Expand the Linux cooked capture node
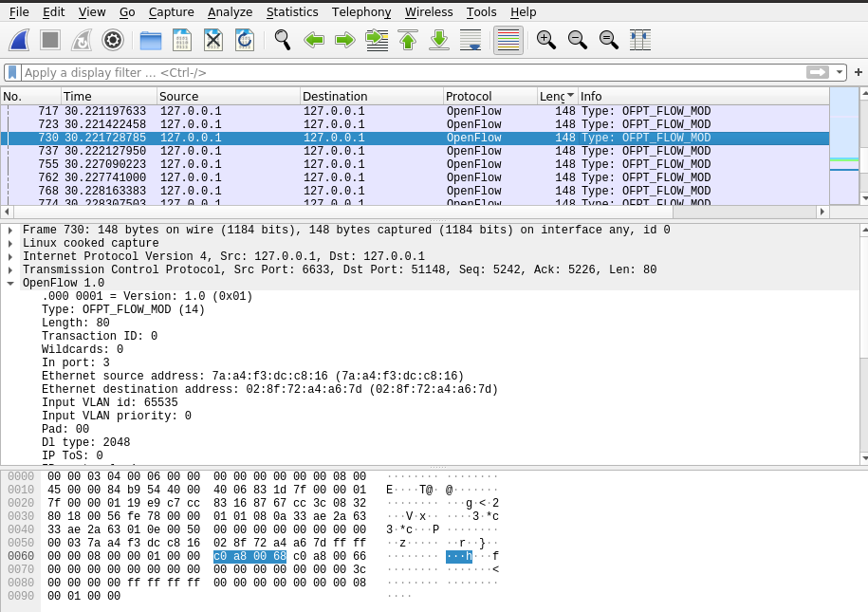Image resolution: width=868 pixels, height=612 pixels. [x=10, y=243]
